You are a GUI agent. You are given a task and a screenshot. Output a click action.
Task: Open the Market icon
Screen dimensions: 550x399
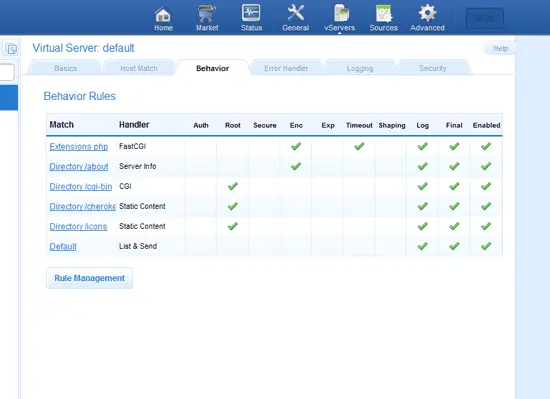[x=207, y=14]
